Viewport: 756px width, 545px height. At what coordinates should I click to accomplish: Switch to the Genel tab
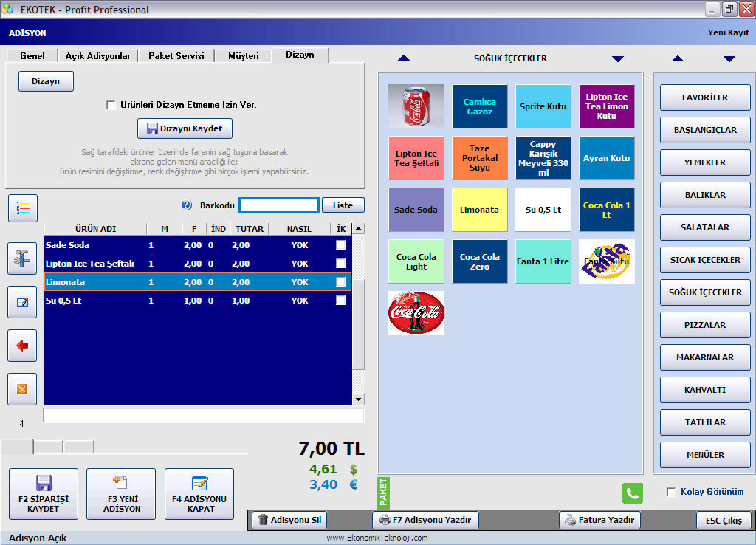(x=32, y=56)
